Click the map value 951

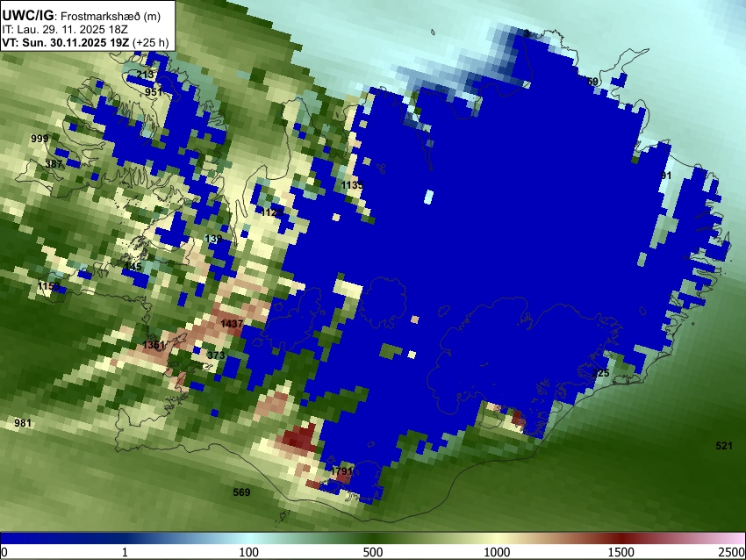[x=154, y=92]
